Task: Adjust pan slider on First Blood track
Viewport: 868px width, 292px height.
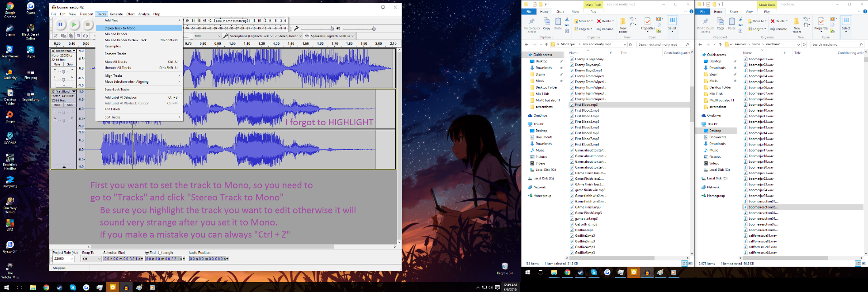Action: coord(63,119)
